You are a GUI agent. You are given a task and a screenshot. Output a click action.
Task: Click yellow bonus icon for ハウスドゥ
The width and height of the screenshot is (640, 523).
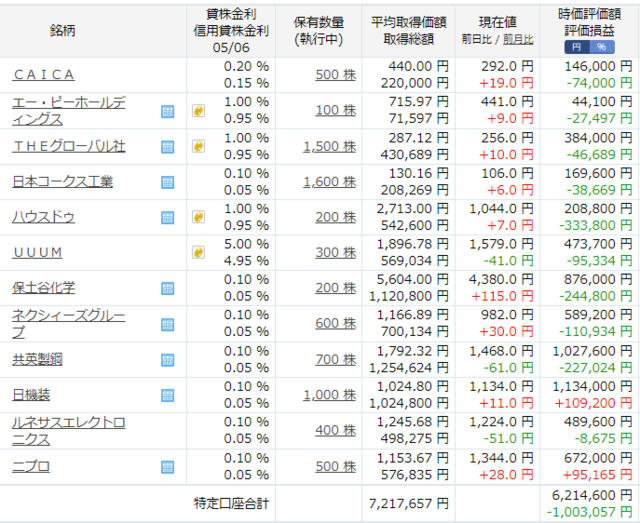(x=198, y=217)
